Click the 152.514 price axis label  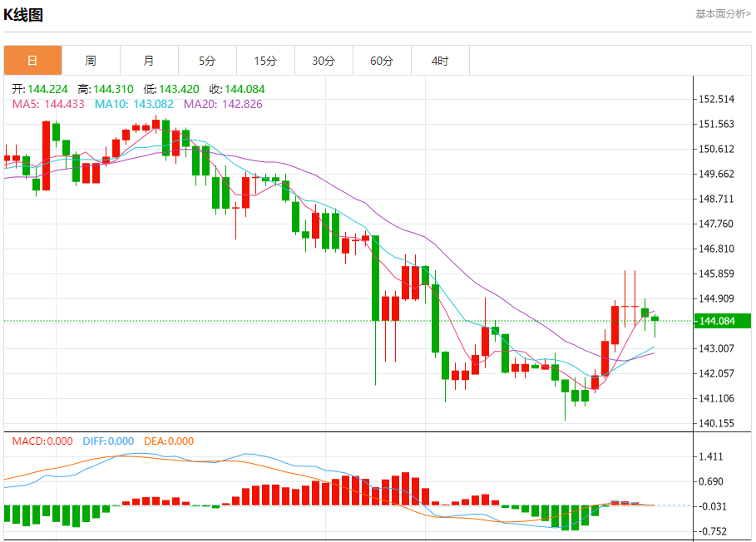pyautogui.click(x=716, y=99)
